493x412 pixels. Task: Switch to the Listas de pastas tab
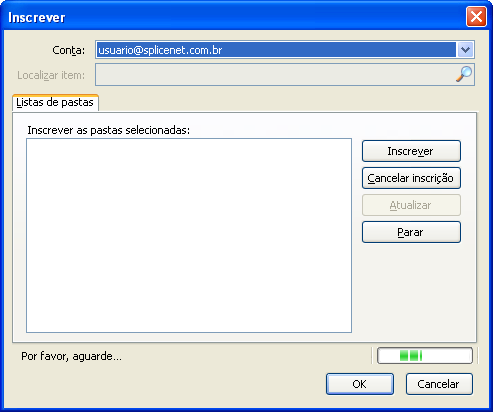coord(55,102)
